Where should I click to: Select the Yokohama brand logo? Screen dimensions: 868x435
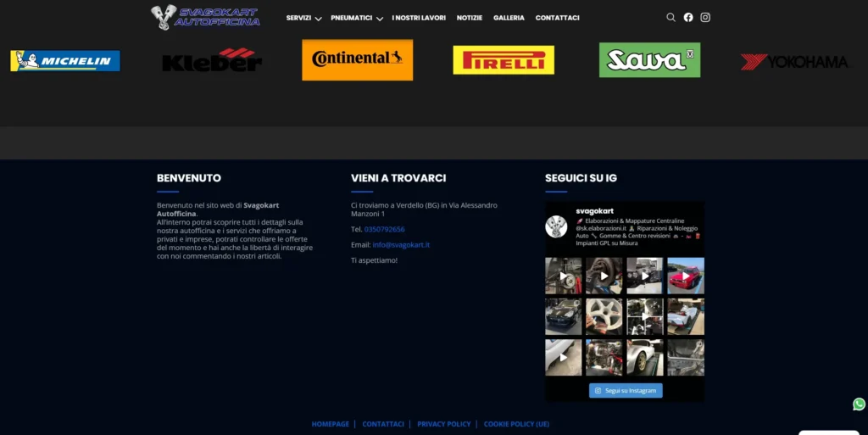(x=795, y=61)
